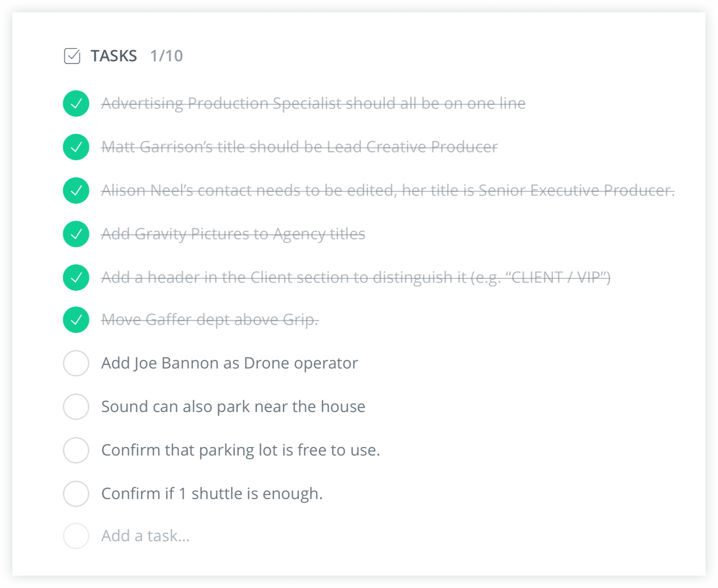
Task: Click the empty circle beside Add a task
Action: click(x=76, y=536)
